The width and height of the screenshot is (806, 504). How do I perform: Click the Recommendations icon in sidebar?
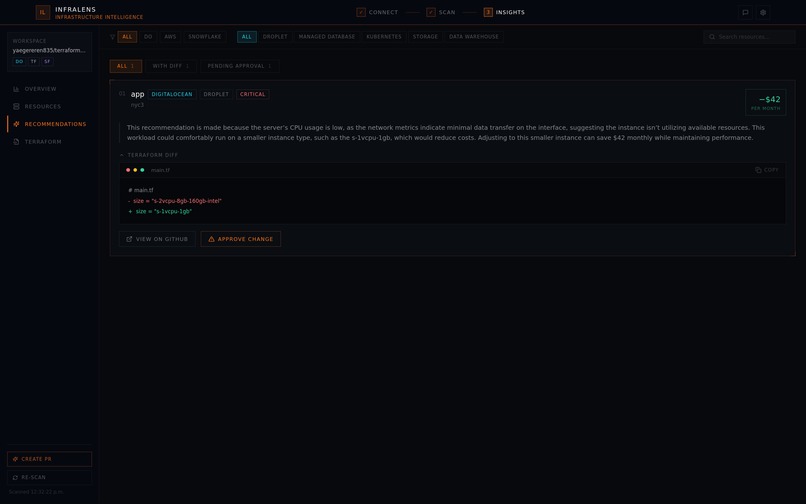tap(16, 124)
